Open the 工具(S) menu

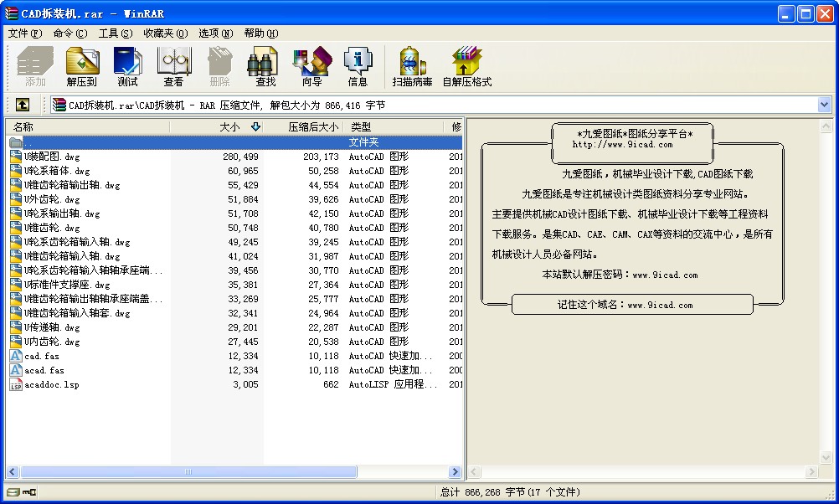[x=115, y=33]
